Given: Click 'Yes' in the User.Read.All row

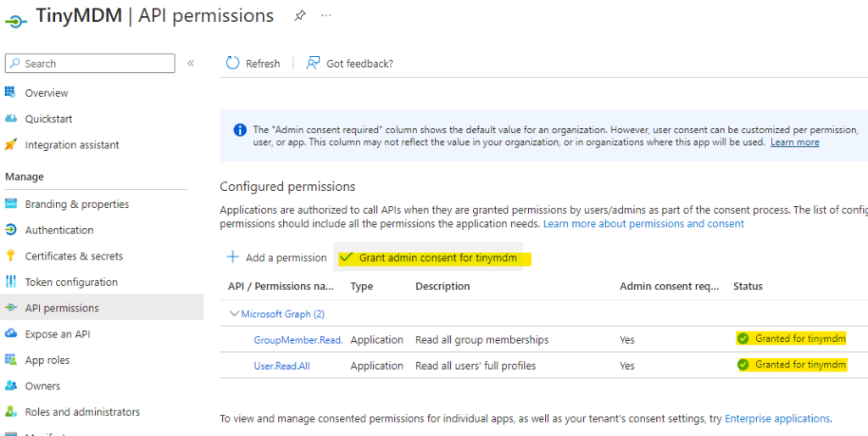Looking at the screenshot, I should pos(627,366).
